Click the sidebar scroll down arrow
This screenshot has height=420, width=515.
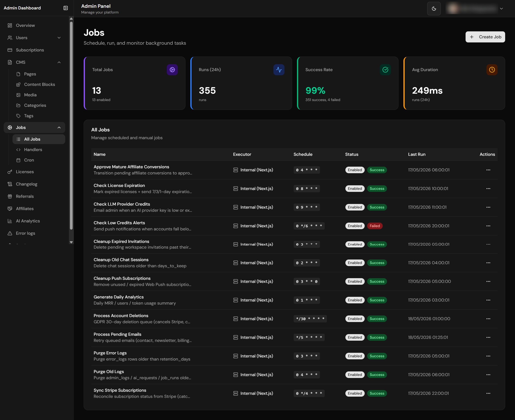point(71,242)
